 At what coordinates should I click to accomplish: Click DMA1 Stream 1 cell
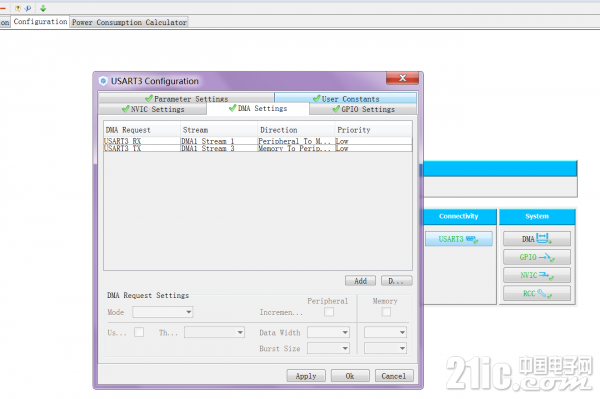[x=219, y=141]
